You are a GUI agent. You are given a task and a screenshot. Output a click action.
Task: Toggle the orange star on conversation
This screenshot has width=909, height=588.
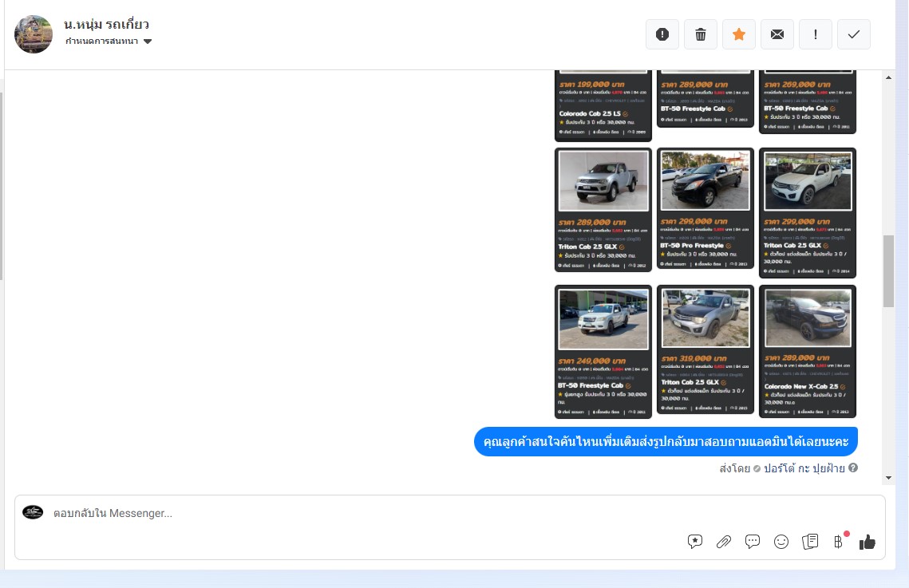739,34
